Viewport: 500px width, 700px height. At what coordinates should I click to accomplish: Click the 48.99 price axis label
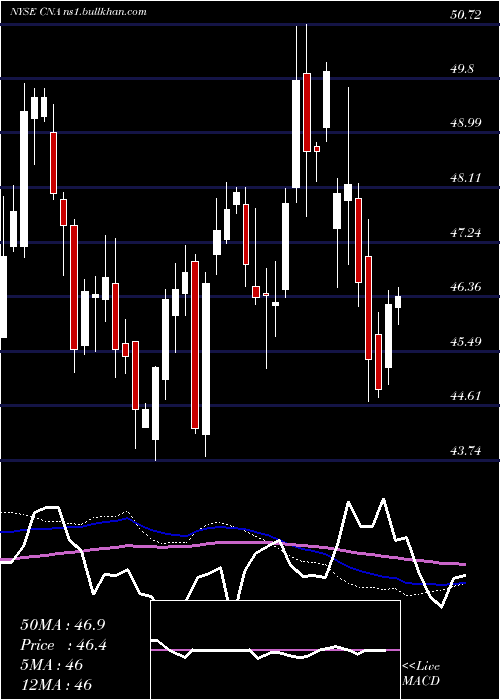coord(466,123)
